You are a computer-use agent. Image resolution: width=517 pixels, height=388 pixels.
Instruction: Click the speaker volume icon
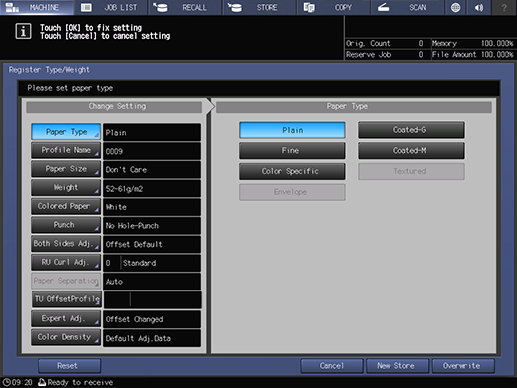coord(479,7)
